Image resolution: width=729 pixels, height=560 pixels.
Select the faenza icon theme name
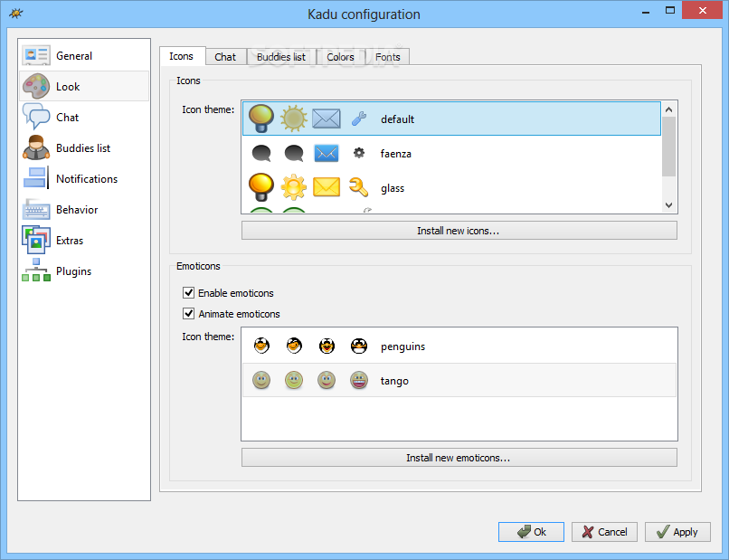(395, 154)
